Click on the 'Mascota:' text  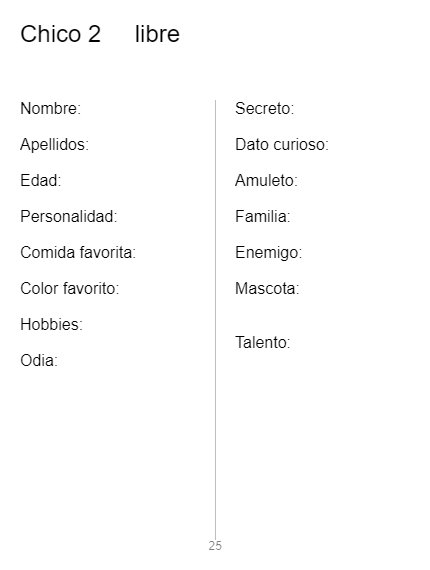267,288
